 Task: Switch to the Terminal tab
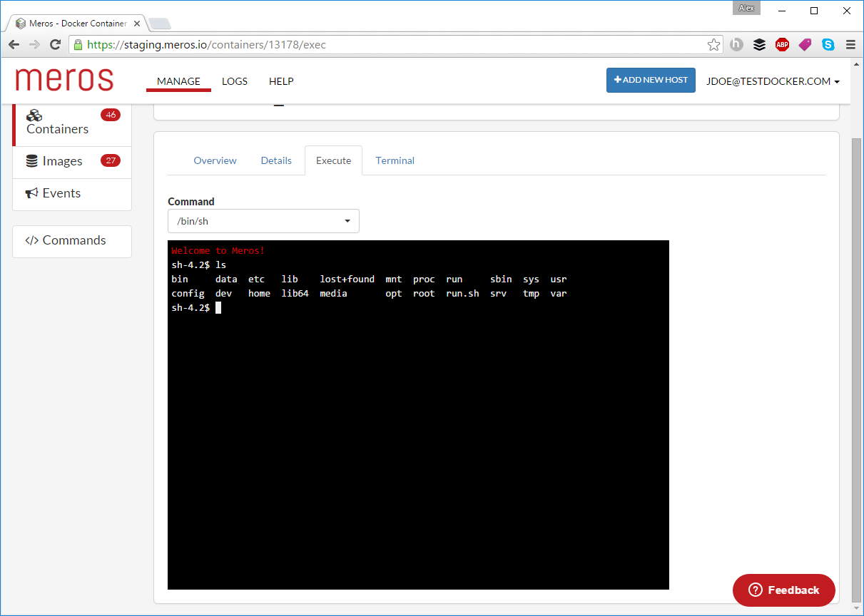tap(395, 160)
